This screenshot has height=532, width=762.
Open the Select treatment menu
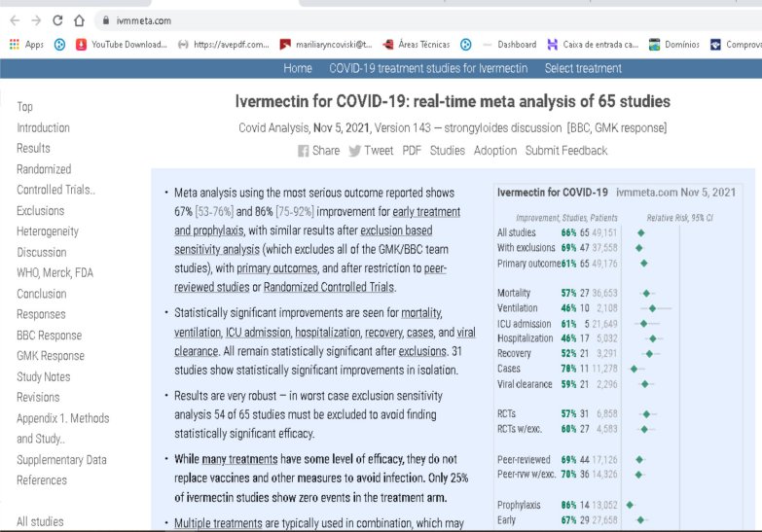(x=582, y=68)
